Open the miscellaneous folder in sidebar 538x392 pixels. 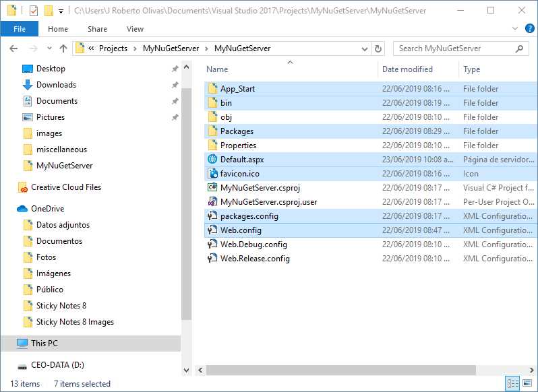click(x=61, y=150)
